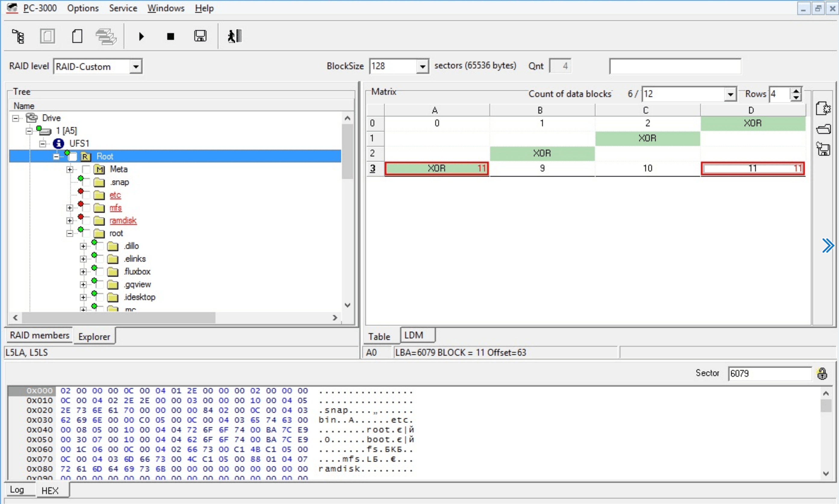This screenshot has width=839, height=504.
Task: Toggle the lowercase root folder checkbox
Action: [x=86, y=233]
